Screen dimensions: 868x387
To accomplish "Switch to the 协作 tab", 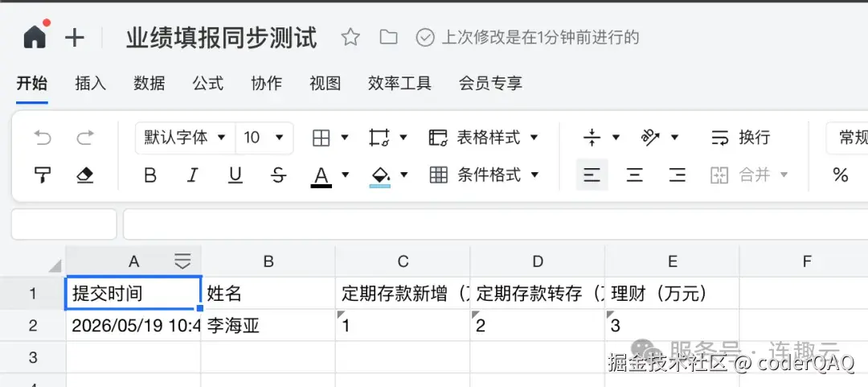I will point(266,84).
